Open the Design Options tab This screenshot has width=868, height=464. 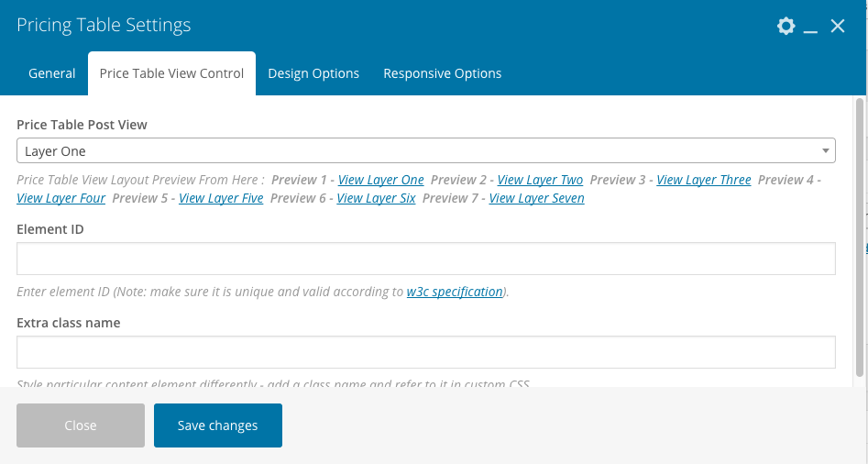[313, 73]
